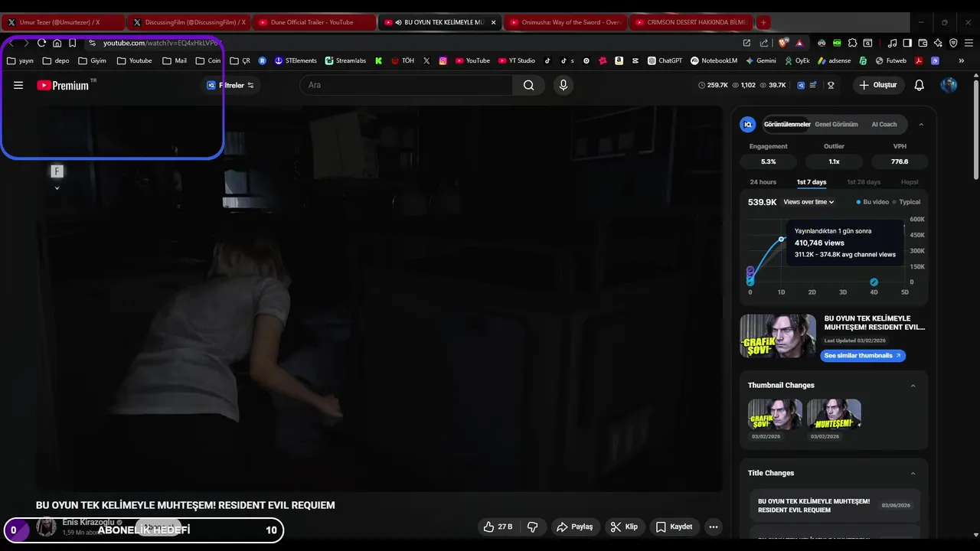Screen dimensions: 980x551
Task: Open the GRAFİK ŞOV thumbnail change image
Action: point(776,414)
